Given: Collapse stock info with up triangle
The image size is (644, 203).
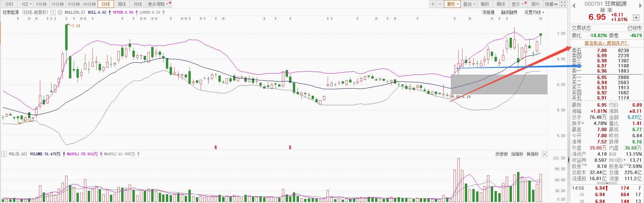Looking at the screenshot, I should pyautogui.click(x=607, y=183).
